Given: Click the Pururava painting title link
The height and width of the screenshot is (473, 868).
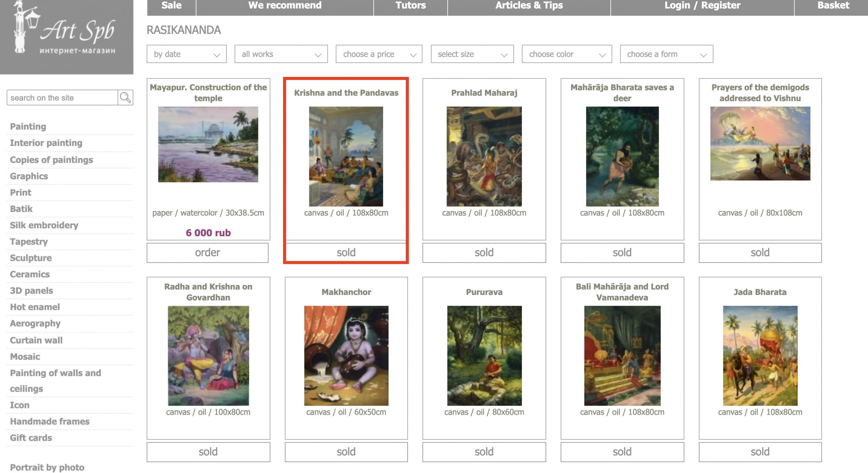Looking at the screenshot, I should click(x=484, y=292).
